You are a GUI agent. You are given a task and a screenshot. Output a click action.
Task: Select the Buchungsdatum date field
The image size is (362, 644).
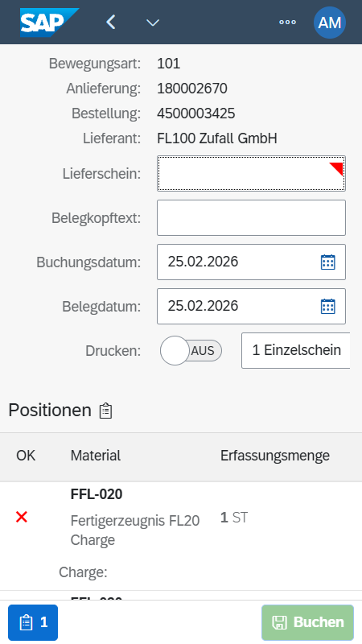pyautogui.click(x=251, y=262)
